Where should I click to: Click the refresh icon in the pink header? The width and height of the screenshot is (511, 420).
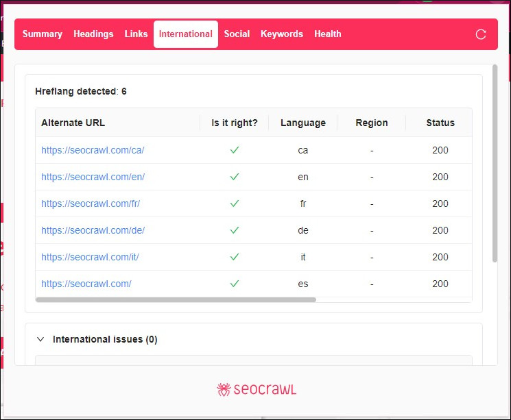(481, 34)
